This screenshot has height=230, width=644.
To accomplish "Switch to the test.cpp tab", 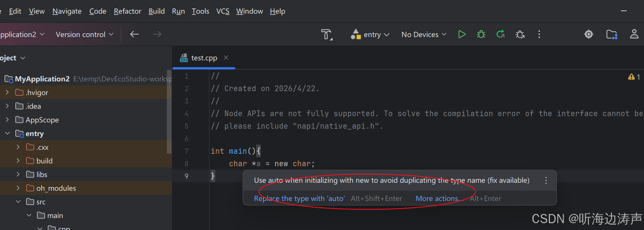I will pos(204,58).
